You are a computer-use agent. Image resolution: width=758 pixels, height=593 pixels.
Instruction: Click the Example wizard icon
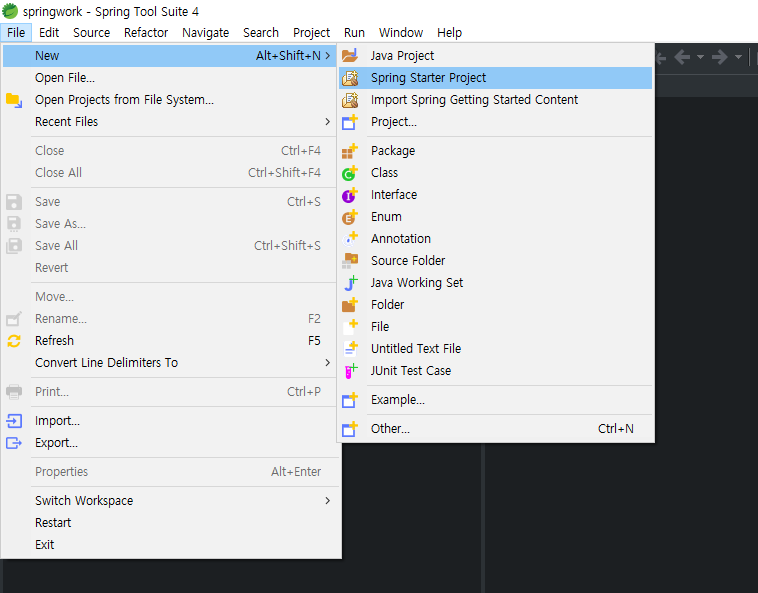click(350, 400)
